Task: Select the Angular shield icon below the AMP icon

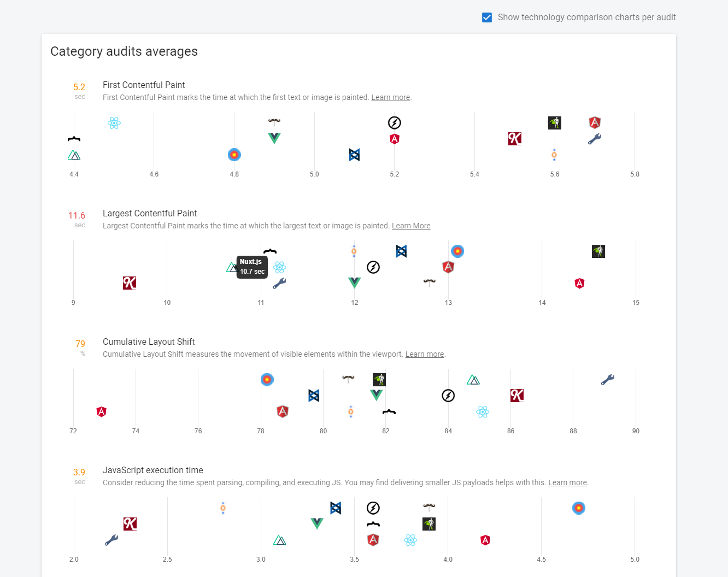Action: [395, 139]
